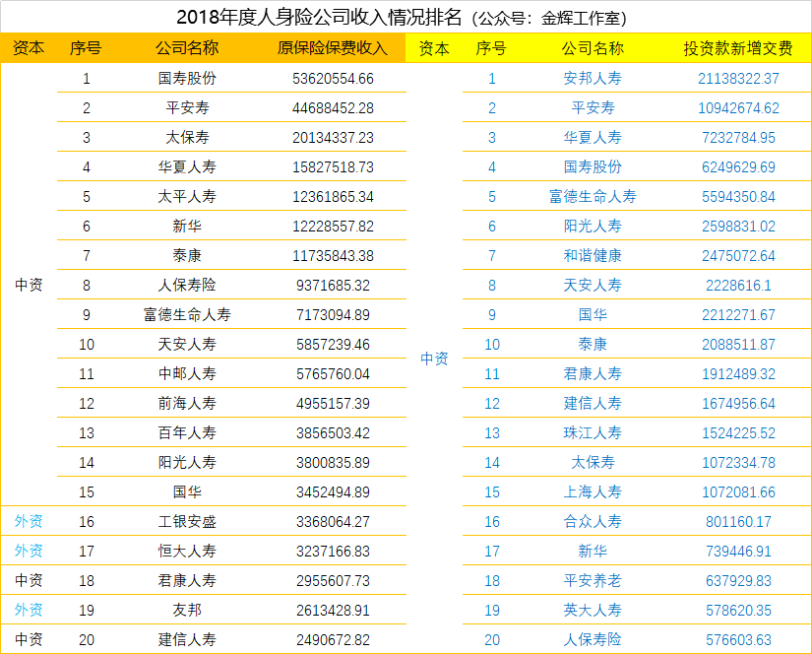Select the cell 5594350.84
812x654 pixels.
(738, 196)
